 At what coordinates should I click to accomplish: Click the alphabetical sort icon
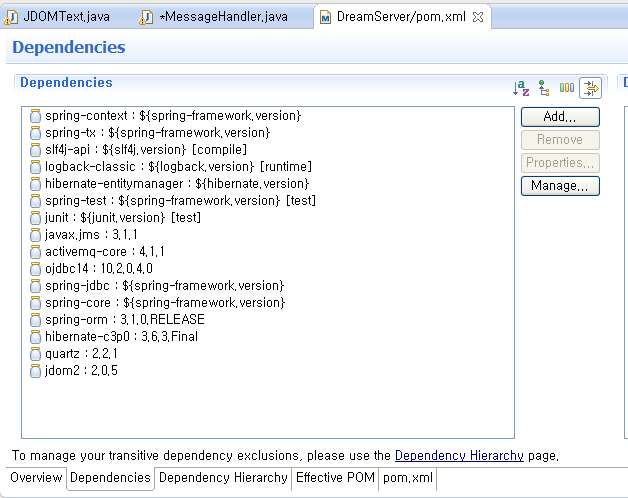(521, 88)
